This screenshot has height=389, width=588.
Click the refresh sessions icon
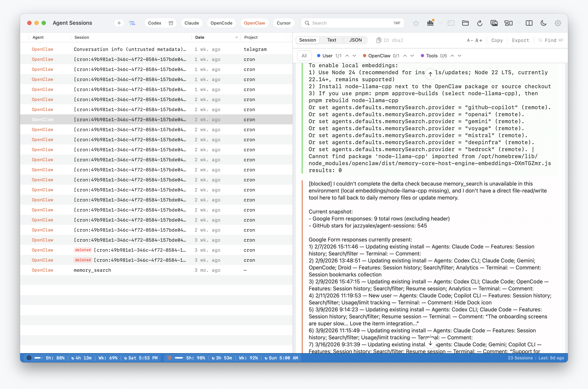(480, 23)
